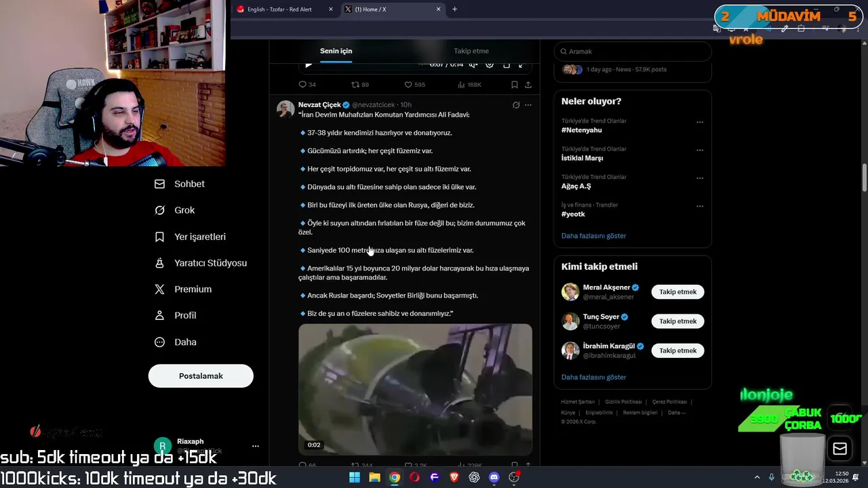Share the post with 595 likes
The height and width of the screenshot is (488, 868).
(x=528, y=85)
